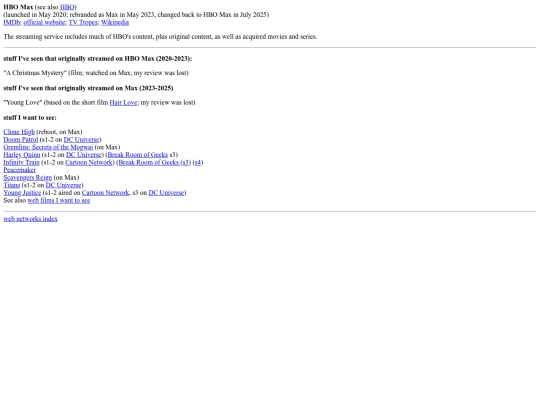Open the Scavengers Reign link
The height and width of the screenshot is (405, 540).
point(28,177)
